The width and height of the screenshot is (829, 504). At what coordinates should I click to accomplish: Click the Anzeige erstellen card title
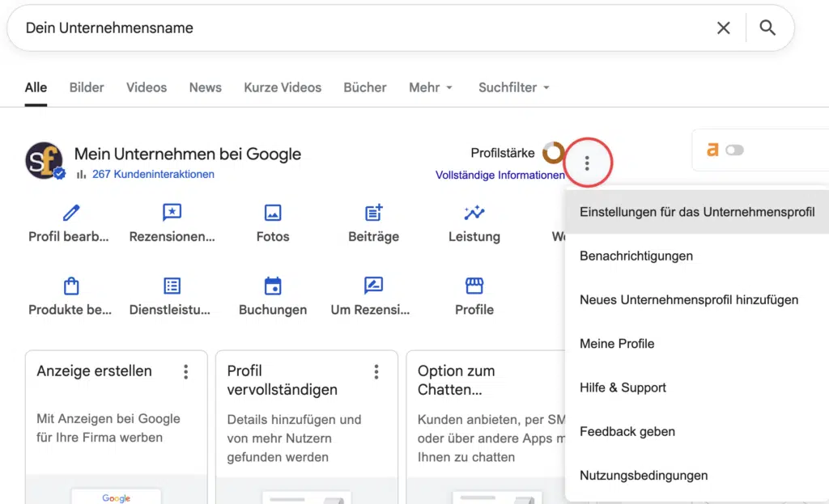click(x=94, y=371)
